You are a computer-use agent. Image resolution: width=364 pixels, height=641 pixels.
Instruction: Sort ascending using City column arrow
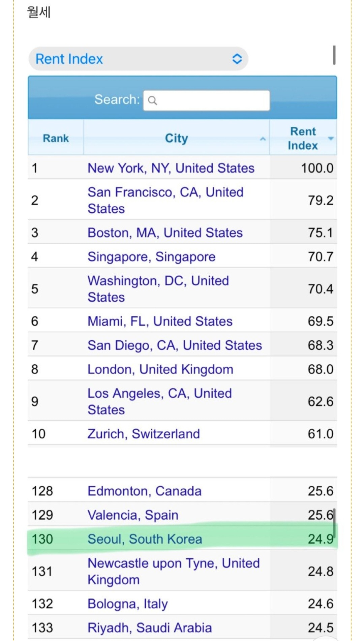[x=263, y=139]
